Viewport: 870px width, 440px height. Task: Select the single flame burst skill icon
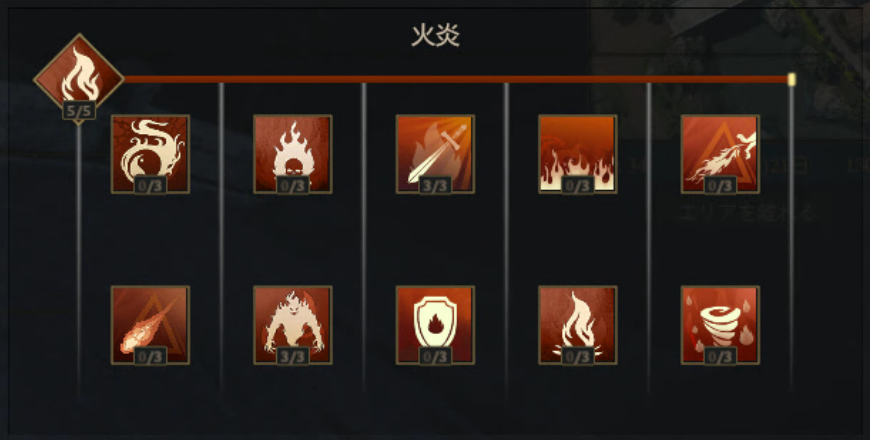[578, 325]
